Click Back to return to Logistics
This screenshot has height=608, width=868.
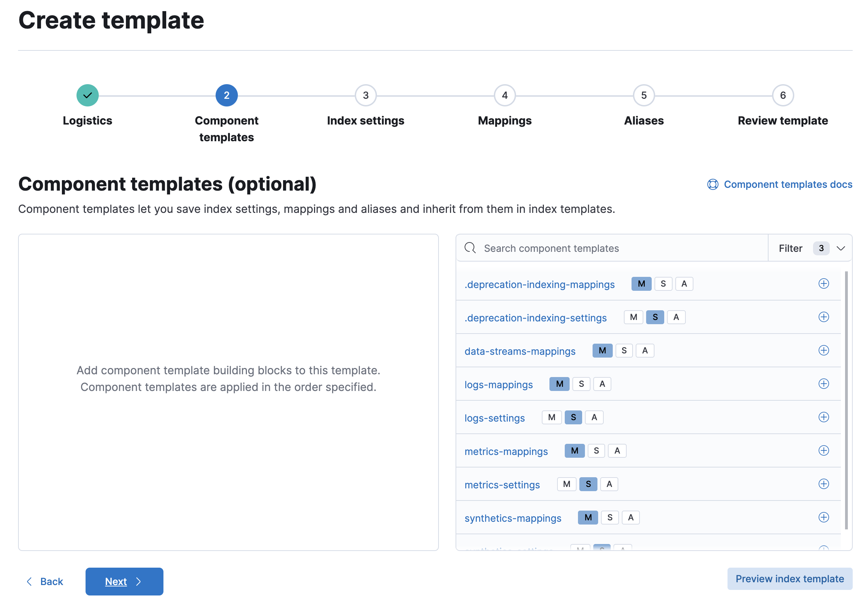(44, 581)
